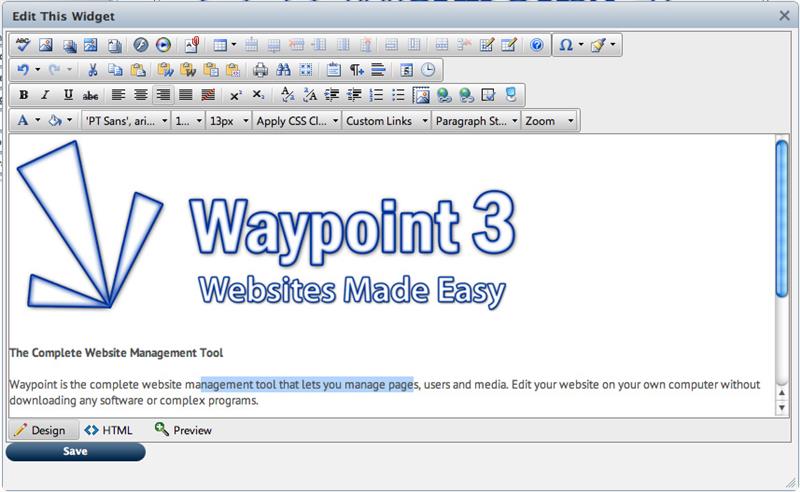Open the Zoom dropdown
The width and height of the screenshot is (800, 492).
549,121
